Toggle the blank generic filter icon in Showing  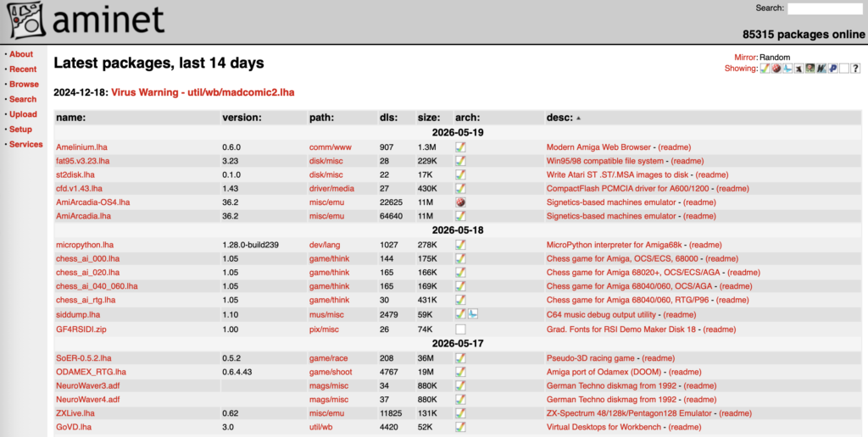844,69
